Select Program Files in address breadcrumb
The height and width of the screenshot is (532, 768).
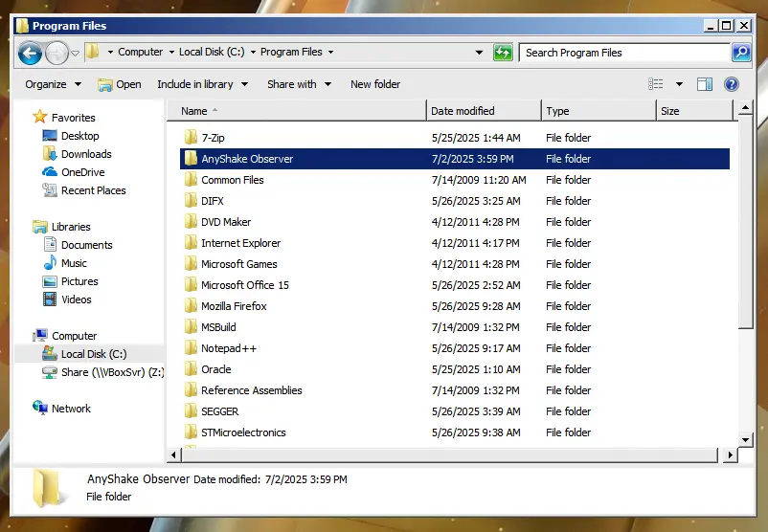pos(291,52)
